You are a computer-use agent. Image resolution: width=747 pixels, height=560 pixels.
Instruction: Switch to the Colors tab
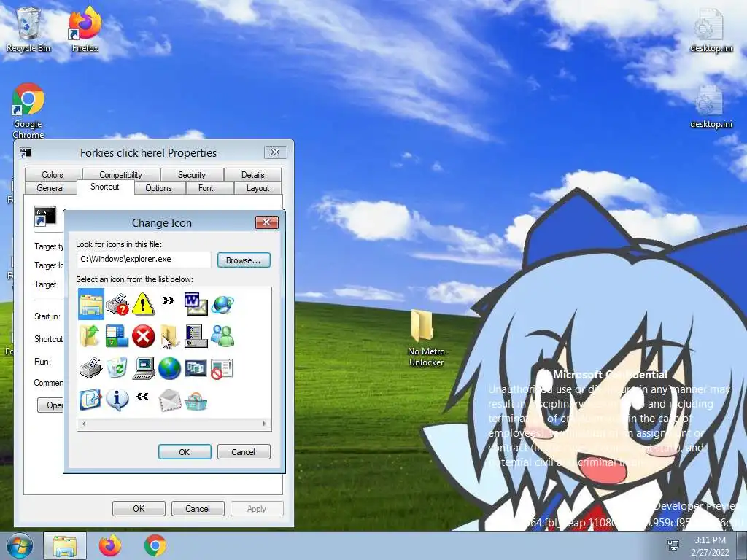(53, 175)
